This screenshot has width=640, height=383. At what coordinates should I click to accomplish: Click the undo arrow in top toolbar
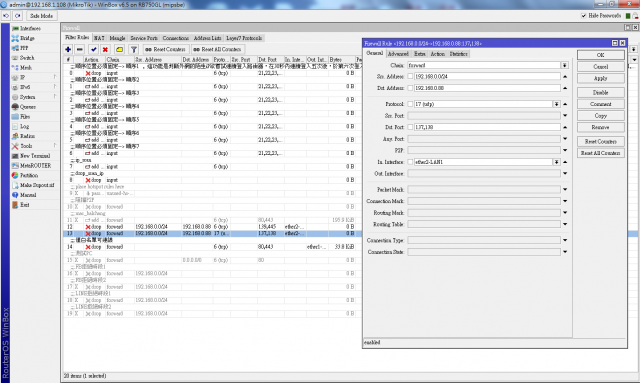[6, 16]
